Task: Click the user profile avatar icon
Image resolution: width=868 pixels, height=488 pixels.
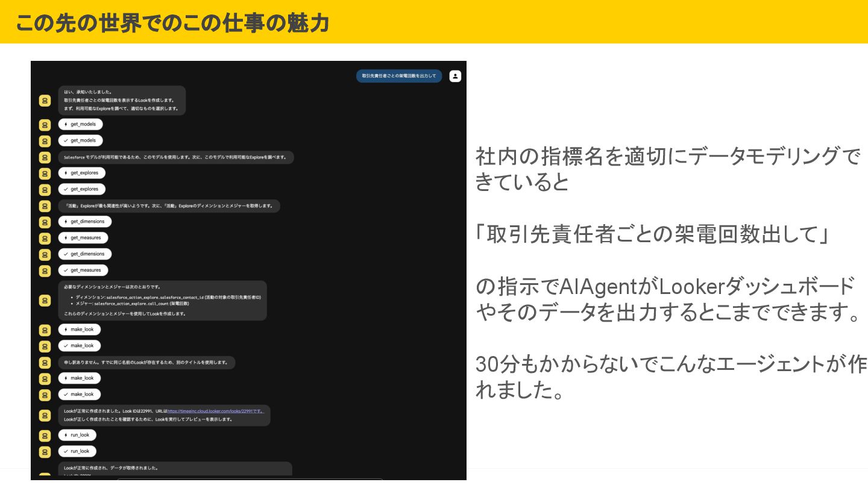Action: 455,76
